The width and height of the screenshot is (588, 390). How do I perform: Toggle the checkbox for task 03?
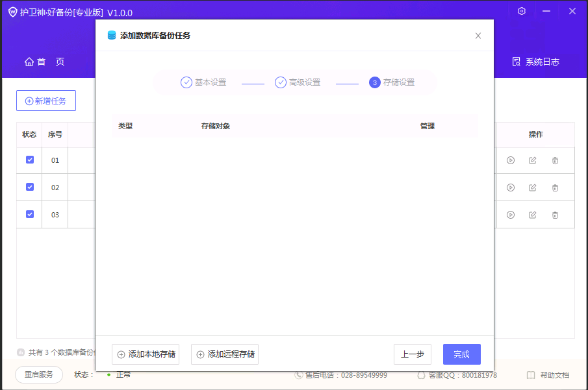click(30, 214)
